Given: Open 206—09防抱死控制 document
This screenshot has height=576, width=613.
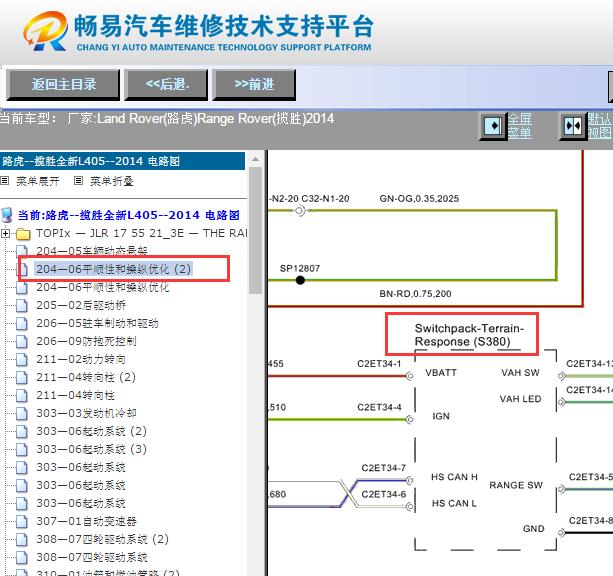Looking at the screenshot, I should (86, 341).
